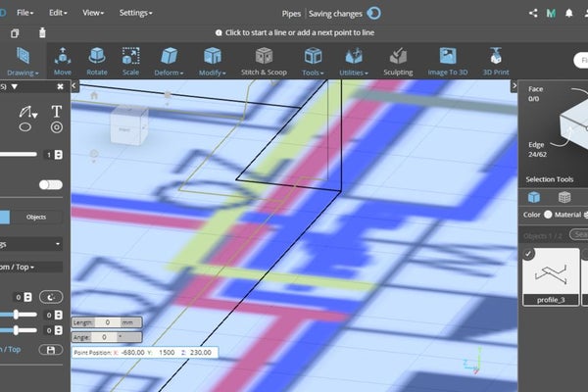Toggle the switch in the left panel
588x392 pixels.
coord(50,184)
